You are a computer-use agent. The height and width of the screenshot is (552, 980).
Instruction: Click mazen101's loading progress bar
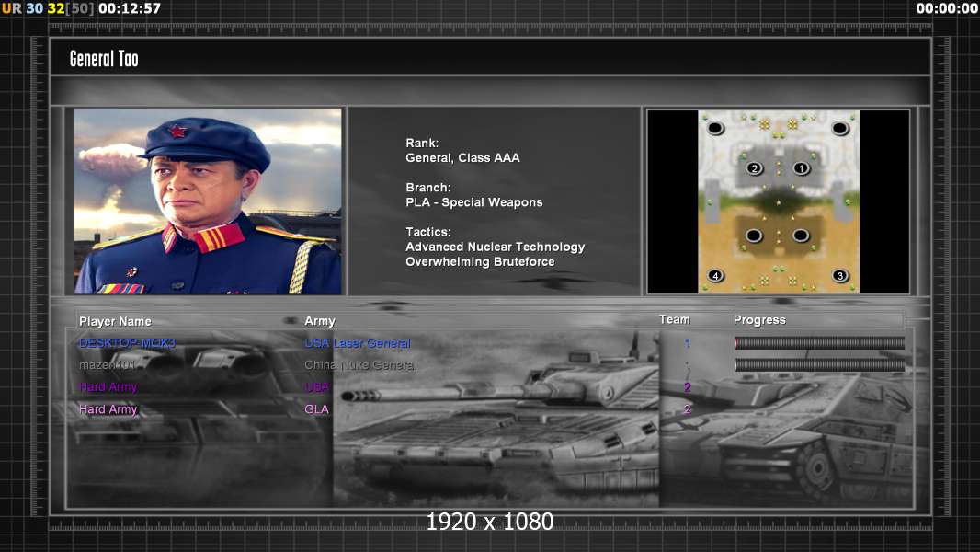[x=819, y=365]
